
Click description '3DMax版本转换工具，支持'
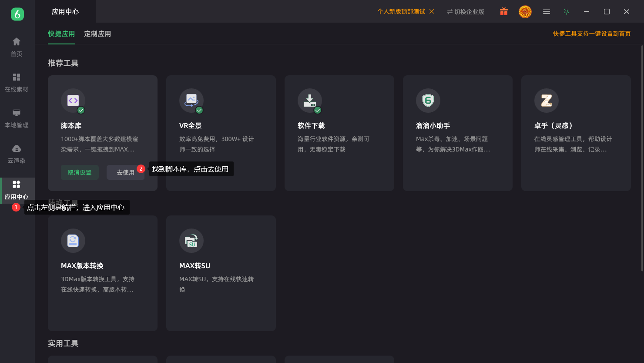pyautogui.click(x=97, y=279)
